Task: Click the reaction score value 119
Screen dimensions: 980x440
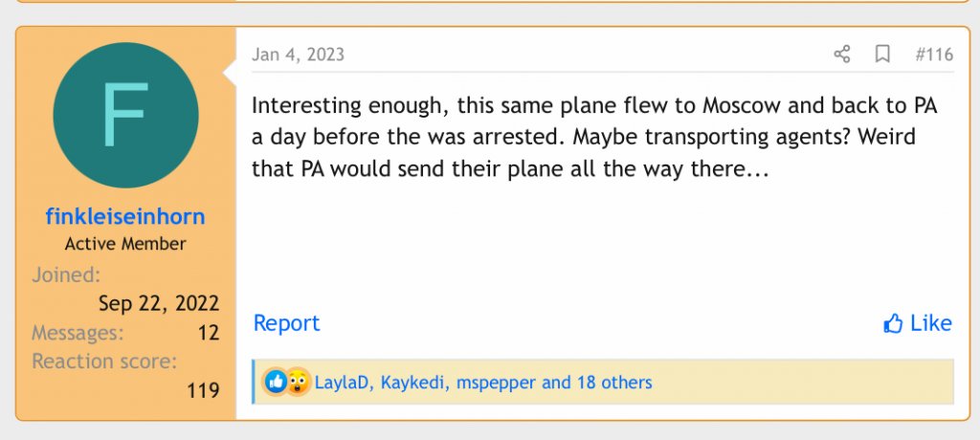Action: coord(202,390)
